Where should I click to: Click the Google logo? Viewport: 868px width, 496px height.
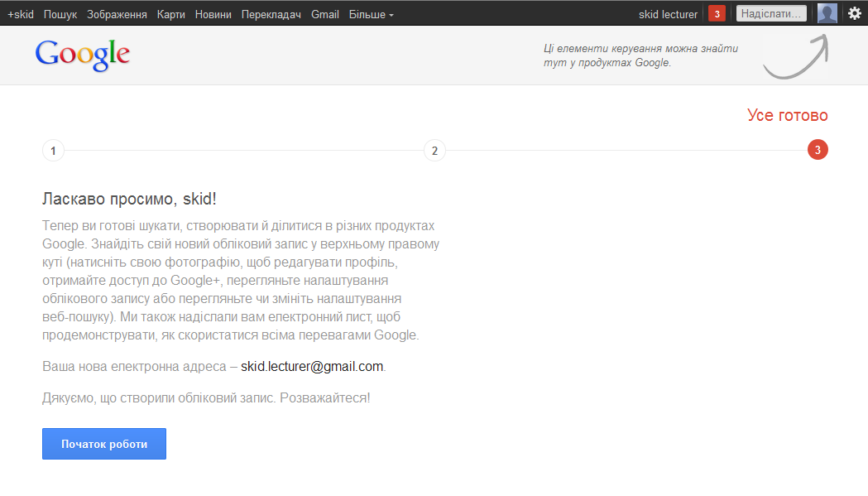tap(83, 55)
